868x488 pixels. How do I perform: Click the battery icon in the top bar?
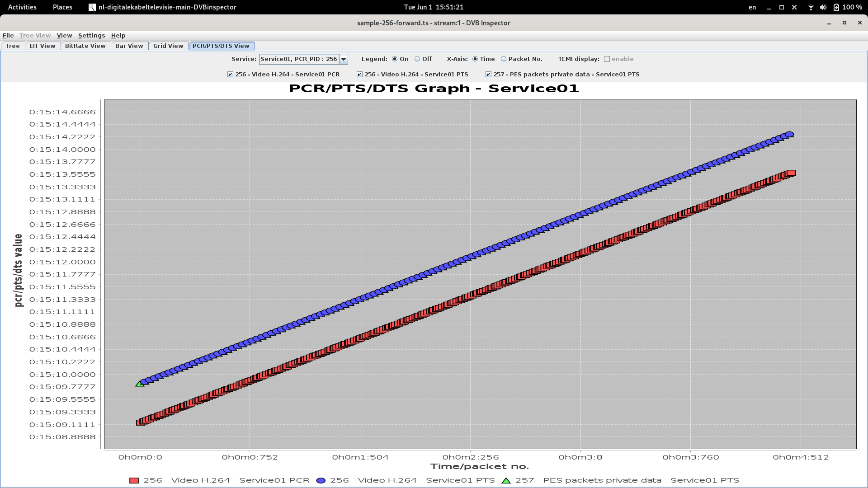tap(837, 7)
